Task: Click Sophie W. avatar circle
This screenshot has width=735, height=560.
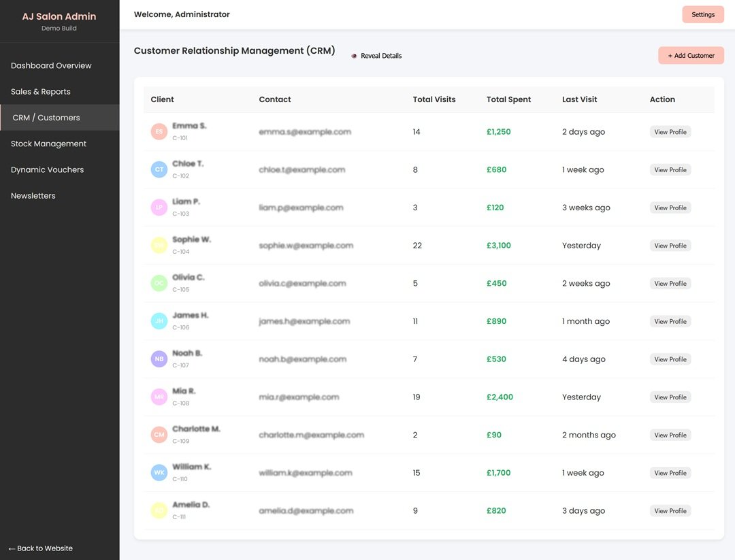Action: click(x=159, y=246)
